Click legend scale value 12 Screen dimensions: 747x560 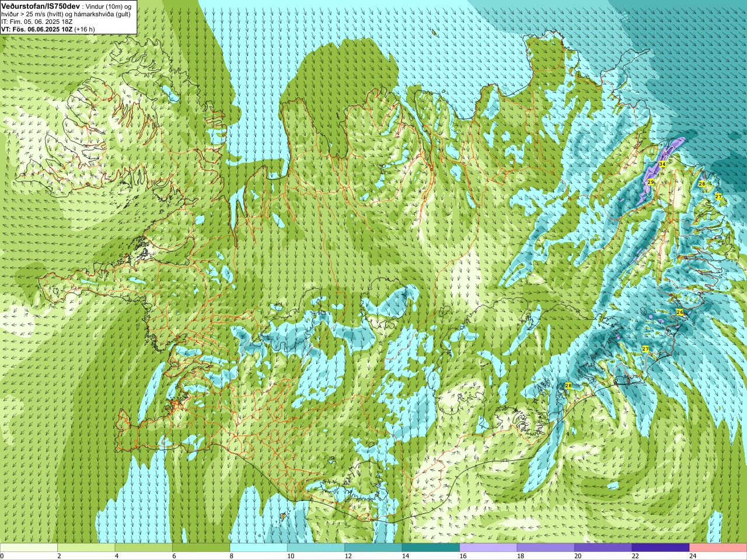point(348,556)
